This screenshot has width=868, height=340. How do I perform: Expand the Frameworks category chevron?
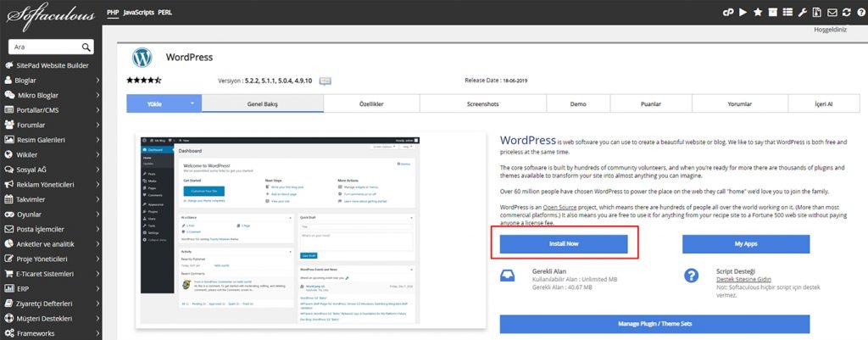click(97, 333)
